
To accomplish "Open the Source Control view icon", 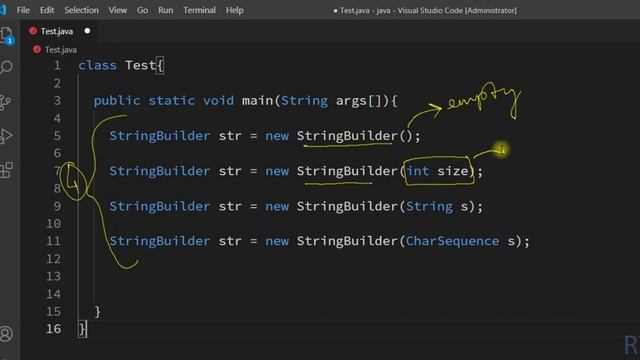I will tap(5, 102).
